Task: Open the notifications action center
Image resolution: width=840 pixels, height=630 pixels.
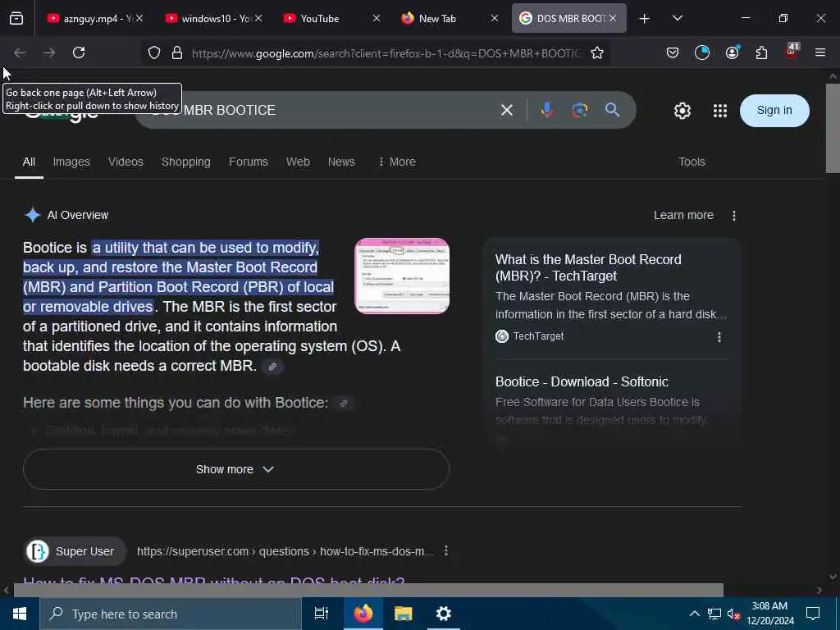Action: [x=813, y=614]
